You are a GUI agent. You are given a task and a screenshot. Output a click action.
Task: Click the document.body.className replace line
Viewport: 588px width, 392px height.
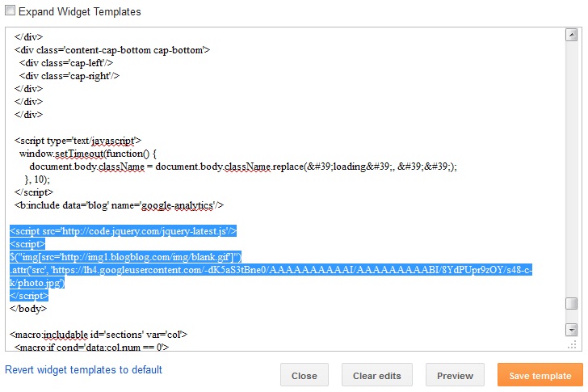click(x=243, y=166)
